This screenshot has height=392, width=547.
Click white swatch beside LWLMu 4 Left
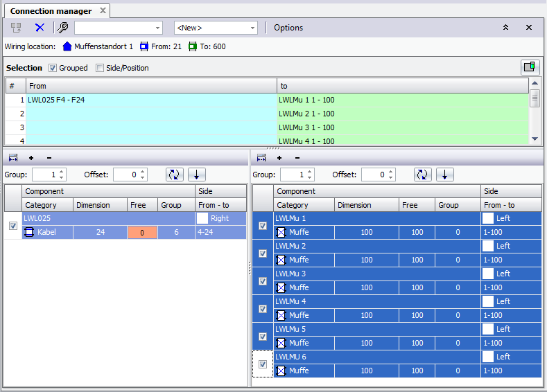click(488, 301)
